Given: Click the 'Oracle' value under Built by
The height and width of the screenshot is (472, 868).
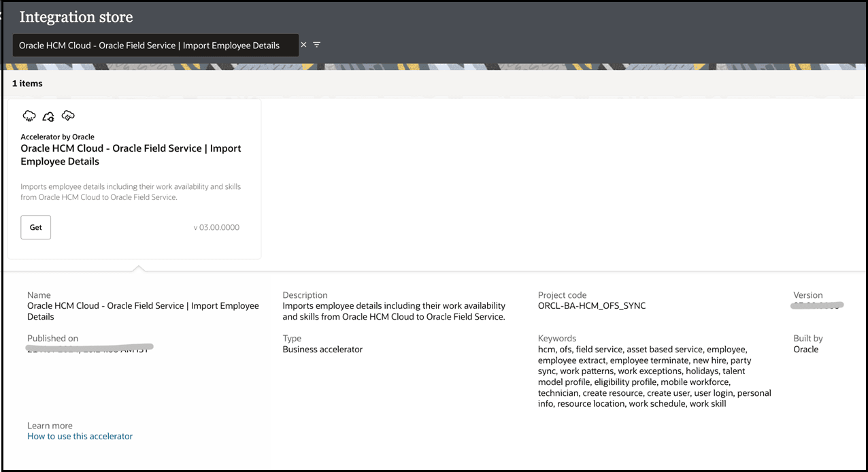Looking at the screenshot, I should pos(806,349).
